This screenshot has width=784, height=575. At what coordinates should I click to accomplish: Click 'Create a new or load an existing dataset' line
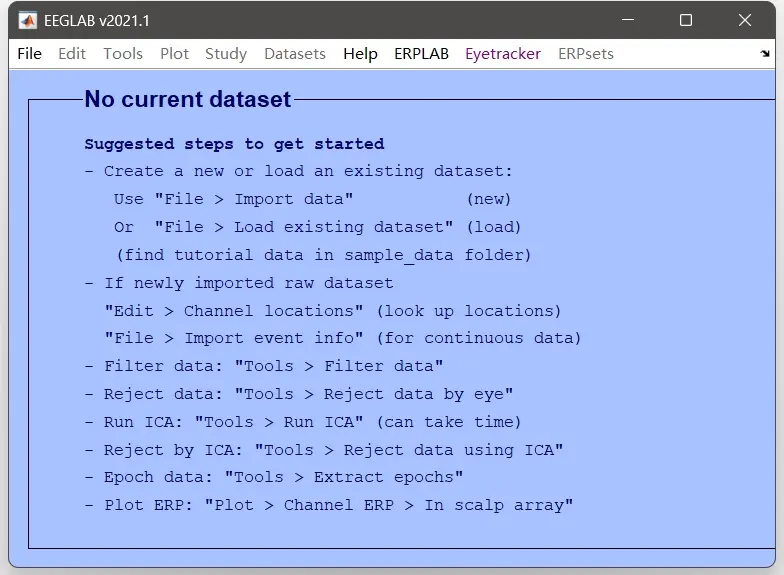[298, 172]
